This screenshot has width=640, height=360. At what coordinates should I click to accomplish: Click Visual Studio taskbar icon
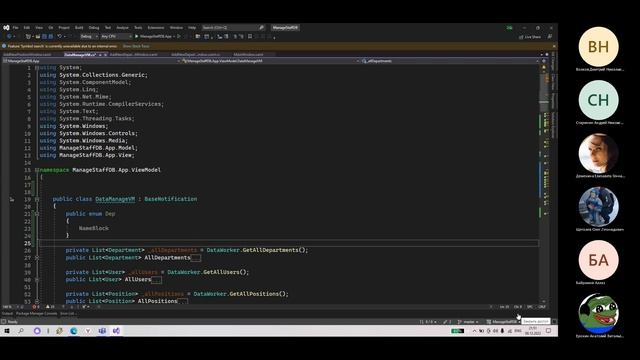[116, 331]
